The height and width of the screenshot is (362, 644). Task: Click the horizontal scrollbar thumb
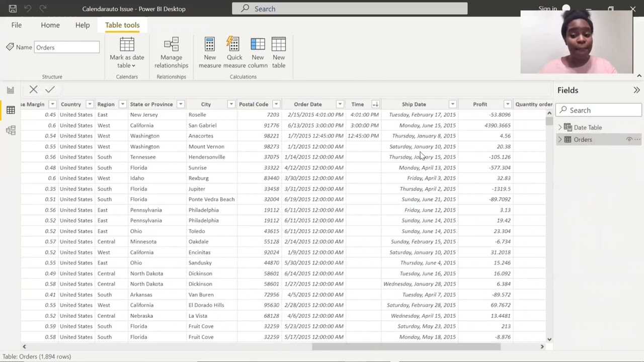click(406, 346)
